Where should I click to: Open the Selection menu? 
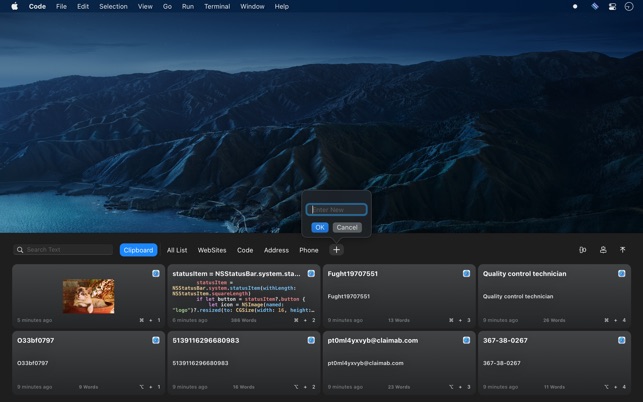113,6
